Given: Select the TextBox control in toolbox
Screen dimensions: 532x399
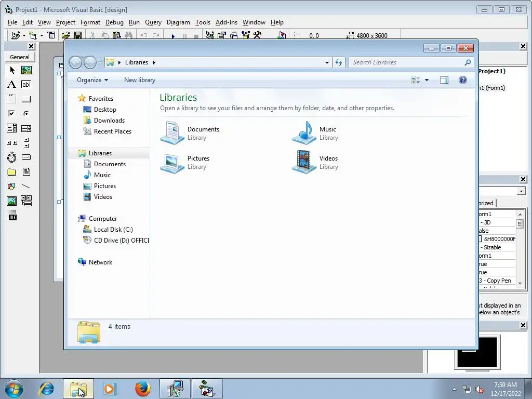Looking at the screenshot, I should pos(26,85).
